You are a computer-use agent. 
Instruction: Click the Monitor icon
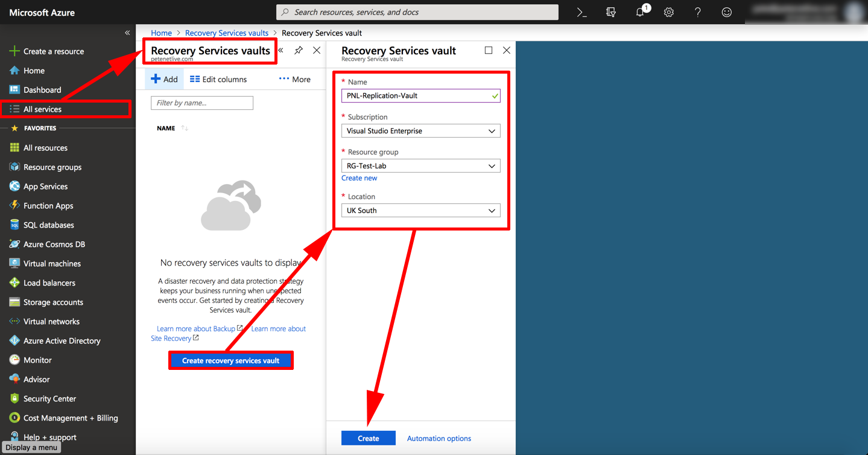point(14,360)
